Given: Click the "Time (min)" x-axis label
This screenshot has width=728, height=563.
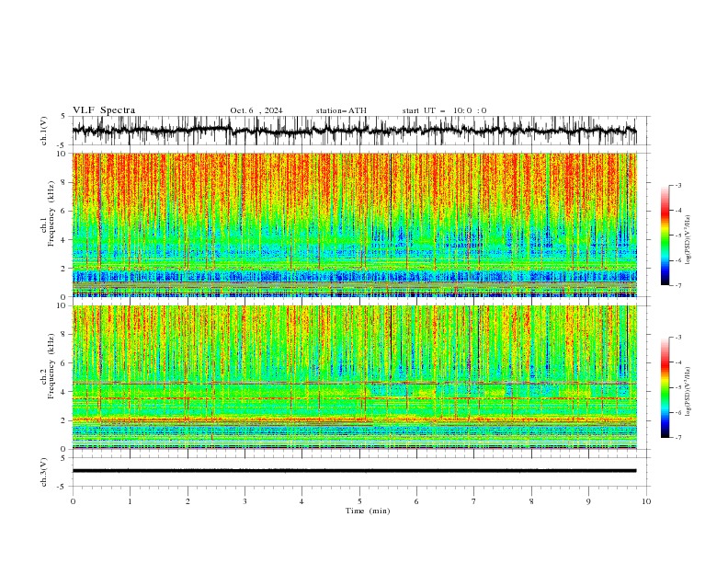Looking at the screenshot, I should click(368, 511).
